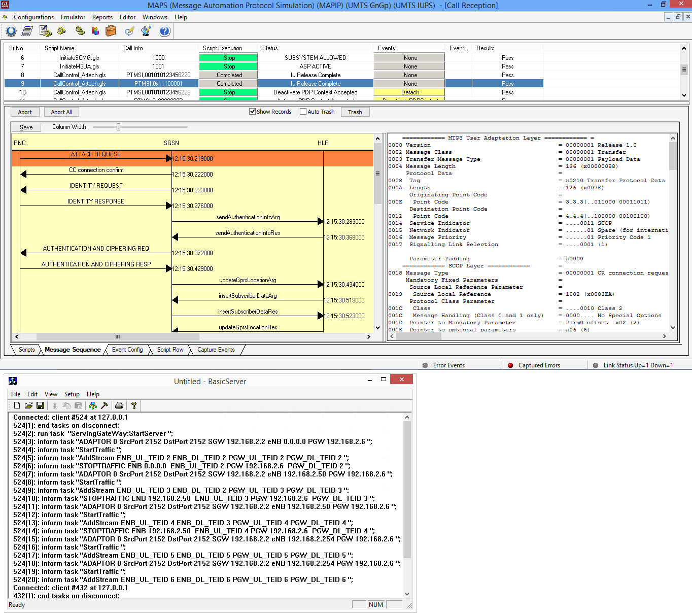Click the None event for InitiateM3UA.gls
This screenshot has width=692, height=616.
click(x=409, y=66)
